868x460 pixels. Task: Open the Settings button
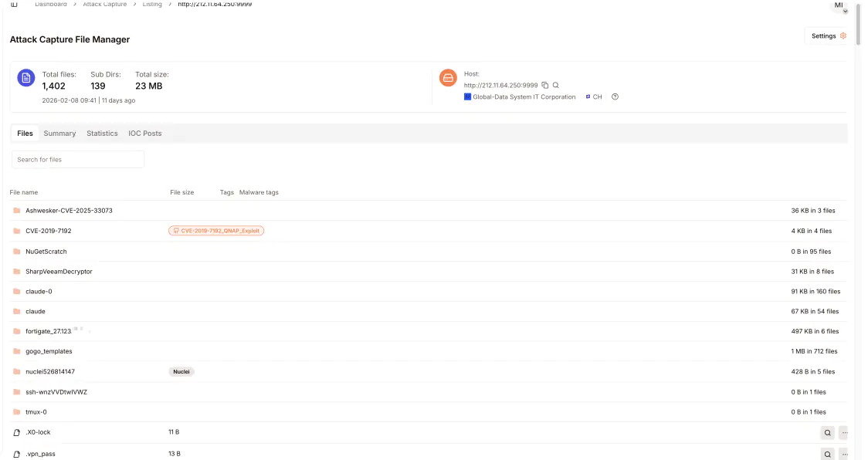(x=828, y=36)
